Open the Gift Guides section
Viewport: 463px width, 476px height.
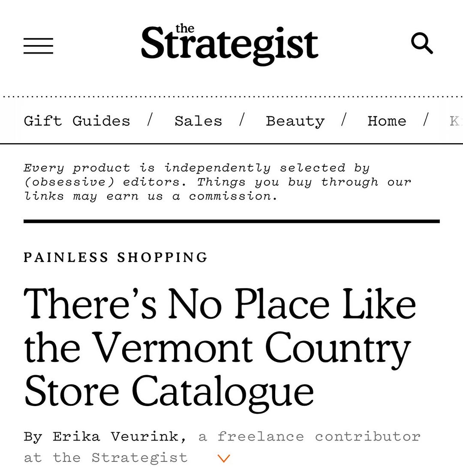(77, 121)
